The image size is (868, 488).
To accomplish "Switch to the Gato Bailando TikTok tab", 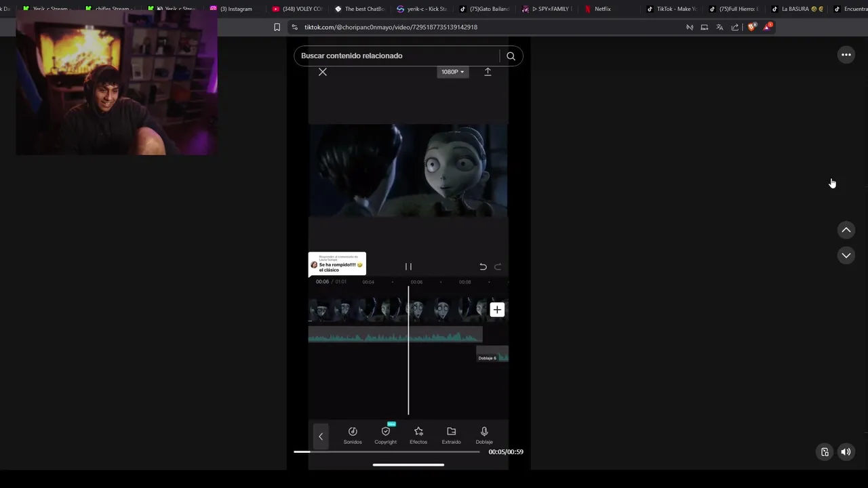I will click(x=485, y=9).
